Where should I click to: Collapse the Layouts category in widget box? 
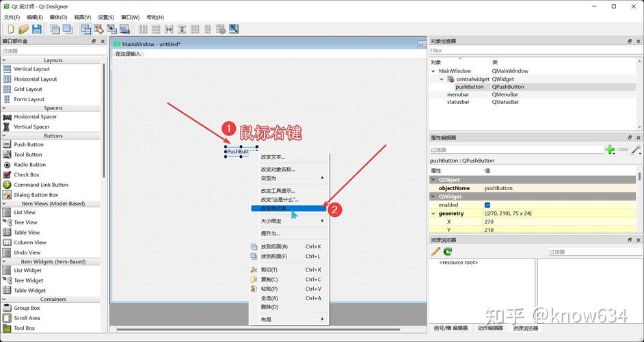pyautogui.click(x=3, y=60)
